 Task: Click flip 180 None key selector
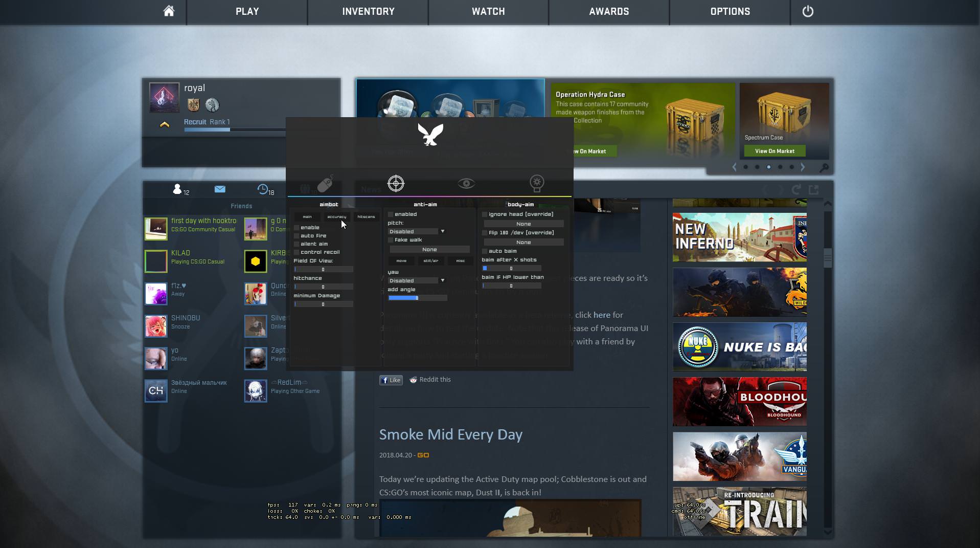[x=523, y=242]
